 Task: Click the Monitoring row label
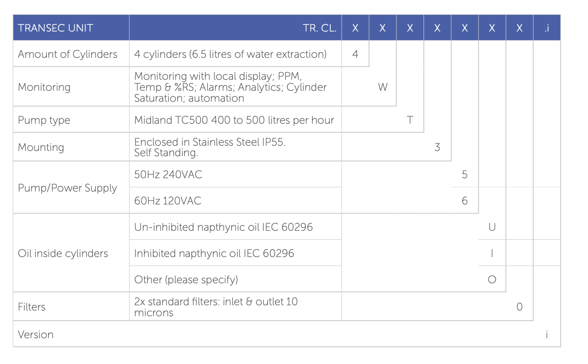pos(44,87)
